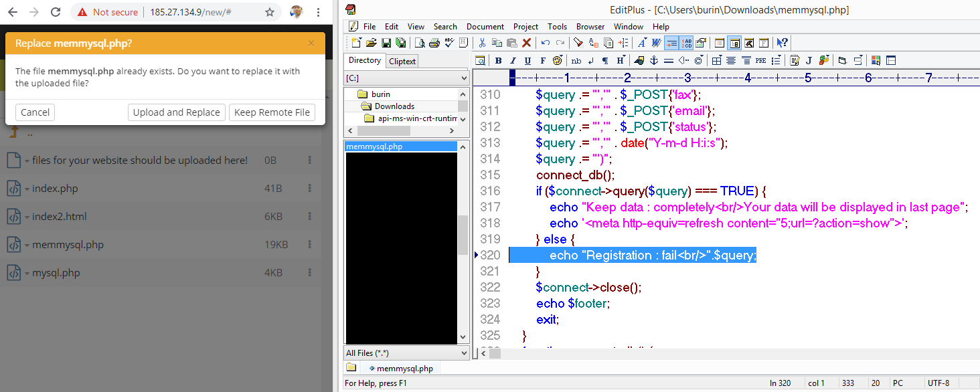Viewport: 980px width, 392px height.
Task: Open the drive selector [C:] dropdown
Action: coord(464,78)
